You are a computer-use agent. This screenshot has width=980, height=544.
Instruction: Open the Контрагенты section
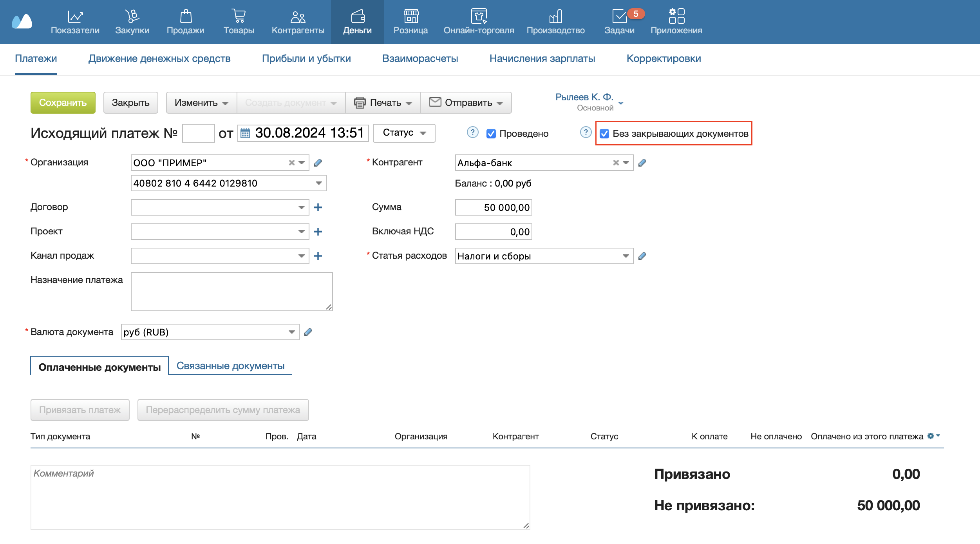[298, 22]
